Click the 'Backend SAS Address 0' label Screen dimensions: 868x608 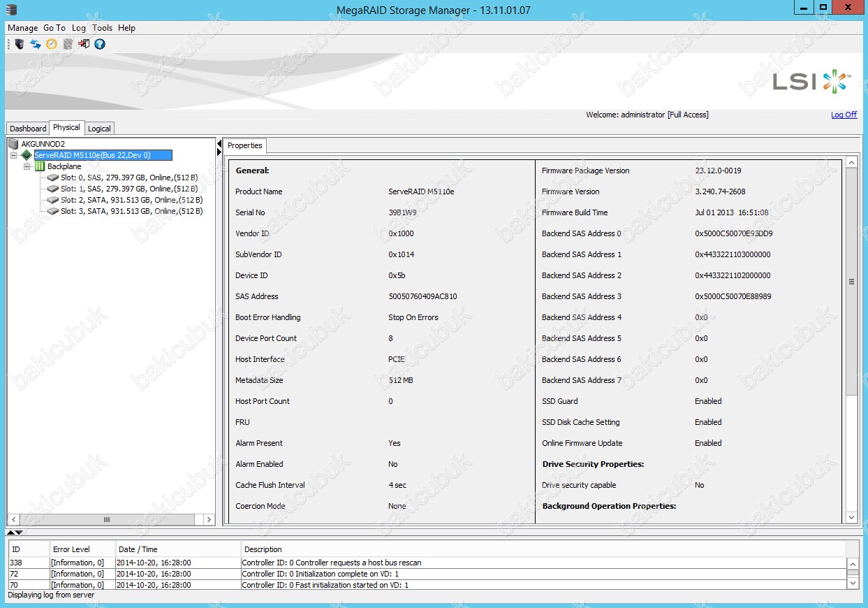point(582,233)
